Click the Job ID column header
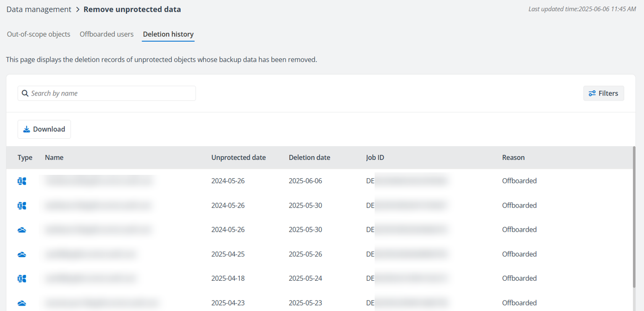The image size is (644, 311). coord(375,157)
